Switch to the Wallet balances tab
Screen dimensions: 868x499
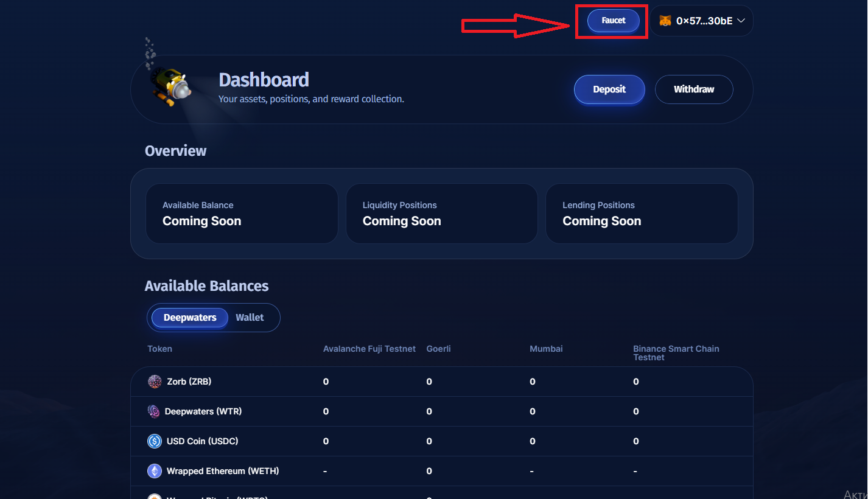click(250, 318)
